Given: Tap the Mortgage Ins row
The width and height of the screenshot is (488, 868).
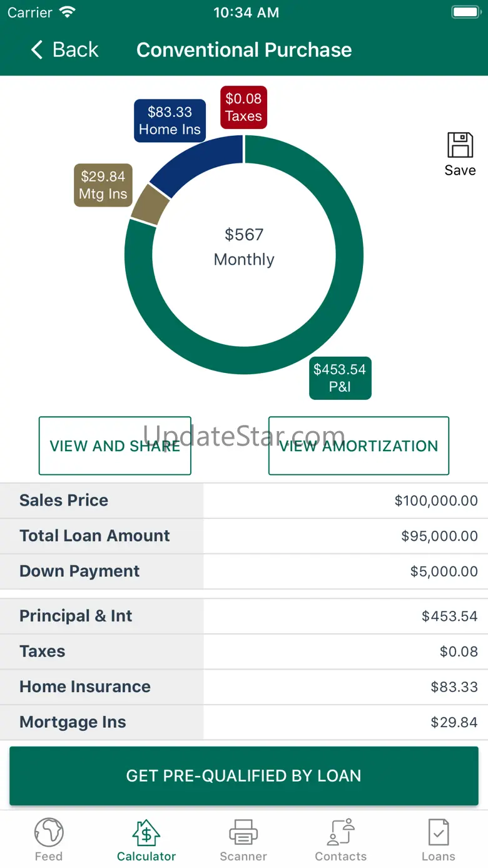Looking at the screenshot, I should 244,722.
